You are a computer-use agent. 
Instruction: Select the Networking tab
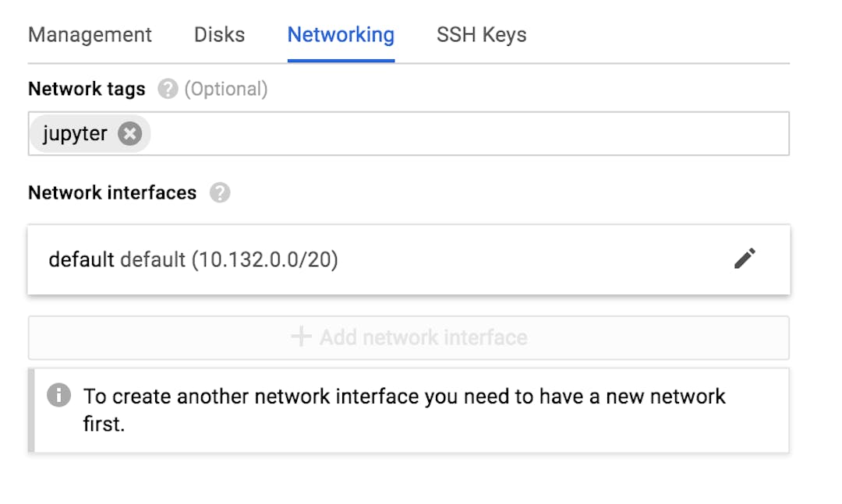[x=341, y=34]
